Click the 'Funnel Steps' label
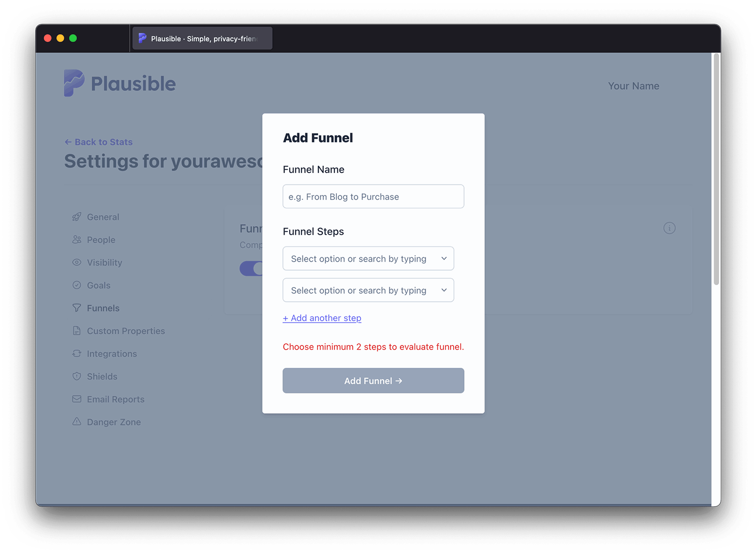 [x=313, y=231]
